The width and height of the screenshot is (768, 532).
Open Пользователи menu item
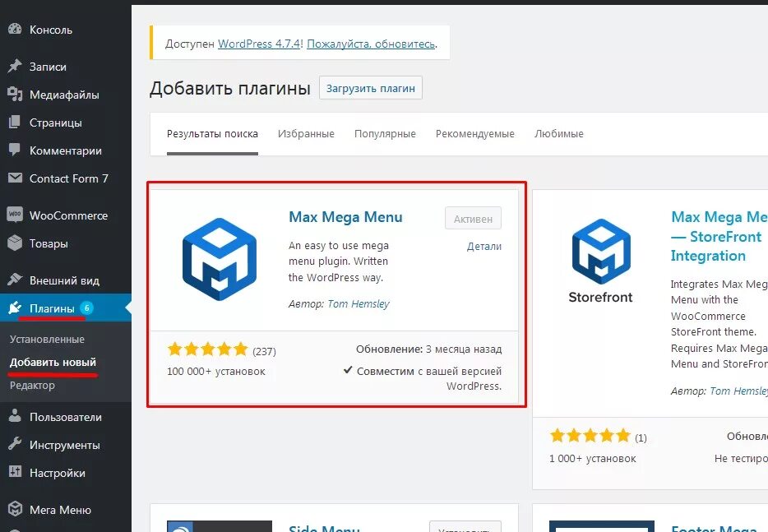pyautogui.click(x=66, y=417)
